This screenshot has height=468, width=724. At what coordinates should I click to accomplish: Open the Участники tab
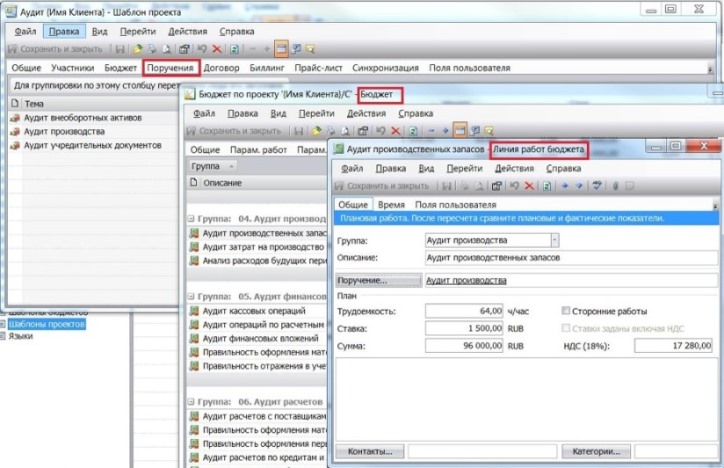coord(72,68)
